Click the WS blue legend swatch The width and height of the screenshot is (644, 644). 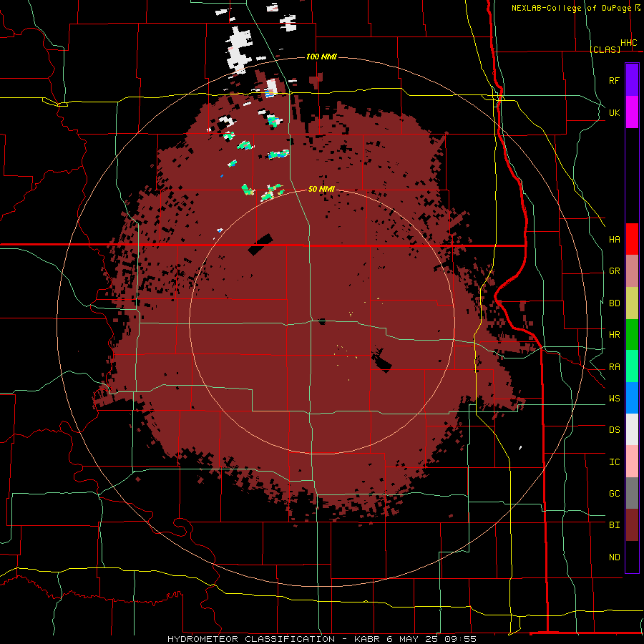(632, 398)
